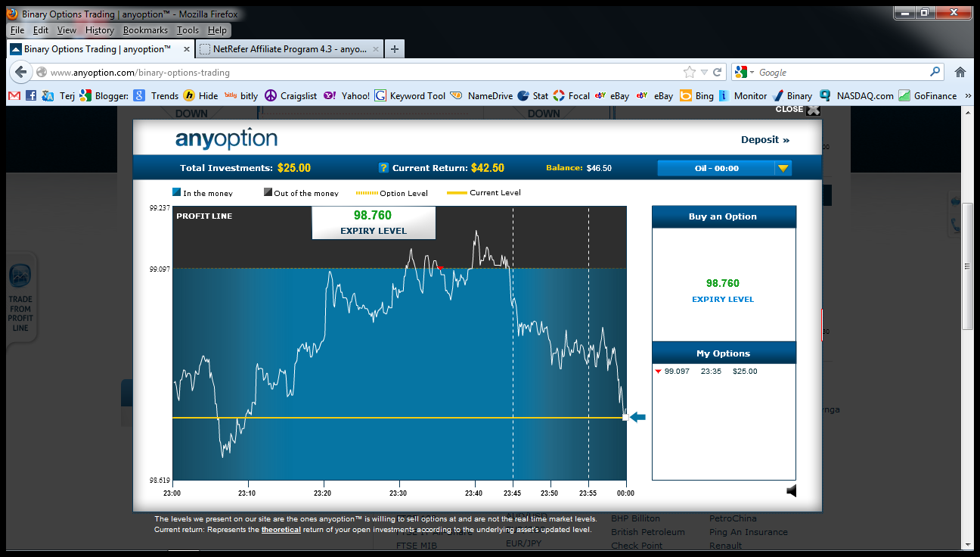Open the View menu
The image size is (980, 557).
(67, 30)
